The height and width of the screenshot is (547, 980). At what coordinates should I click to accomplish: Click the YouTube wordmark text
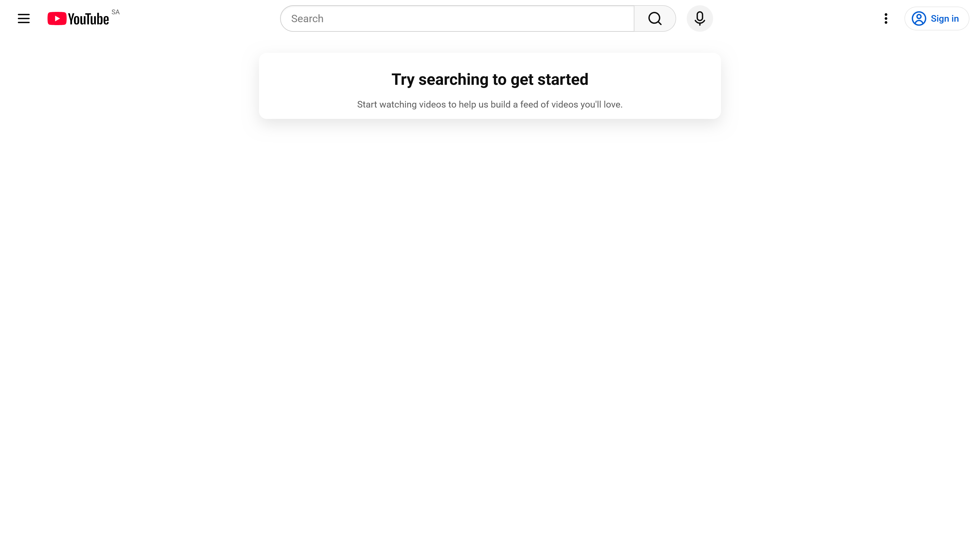click(88, 19)
